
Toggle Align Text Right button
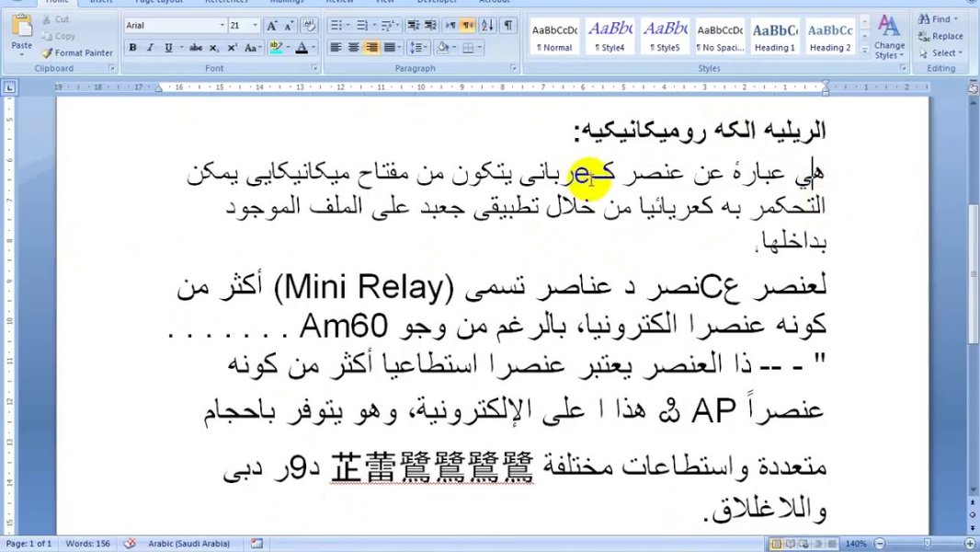pyautogui.click(x=371, y=48)
